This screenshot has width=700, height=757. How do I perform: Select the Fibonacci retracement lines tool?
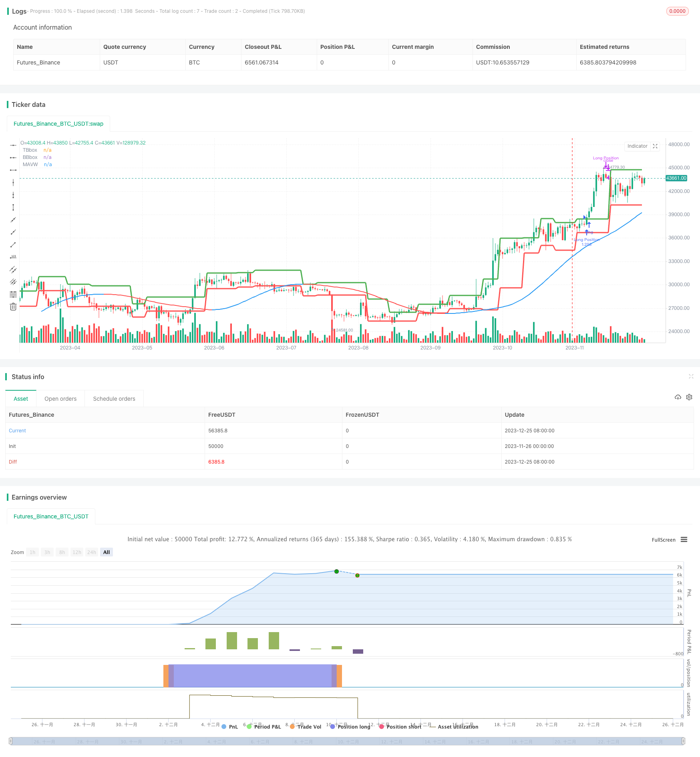click(13, 294)
